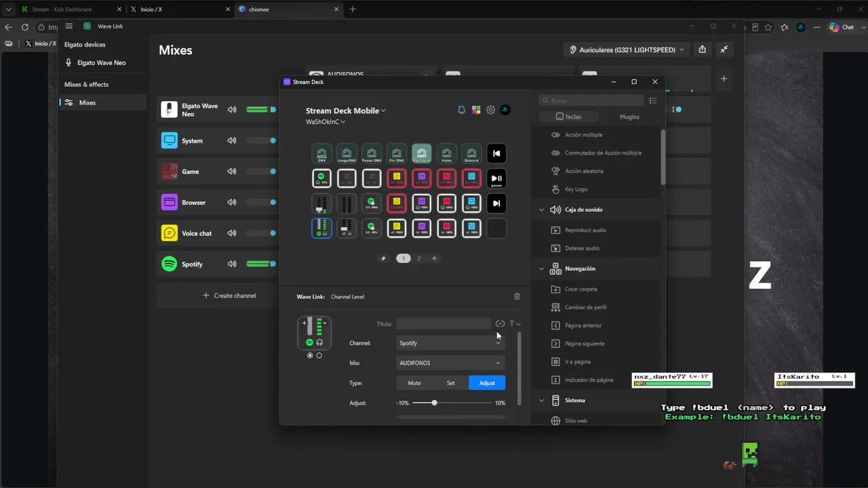Click the Elgato Wave Neo volume slider
The image size is (868, 488).
(261, 109)
